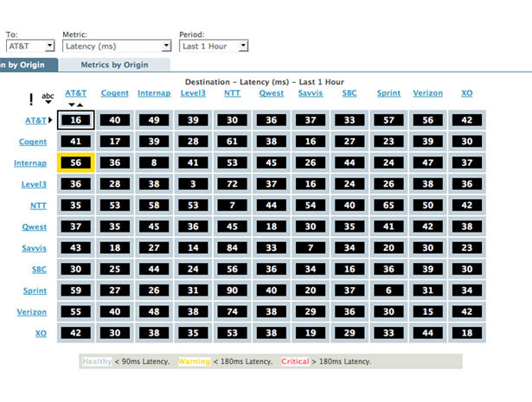Image resolution: width=532 pixels, height=402 pixels.
Task: Click XO row XO column cell 18
Action: pyautogui.click(x=467, y=333)
